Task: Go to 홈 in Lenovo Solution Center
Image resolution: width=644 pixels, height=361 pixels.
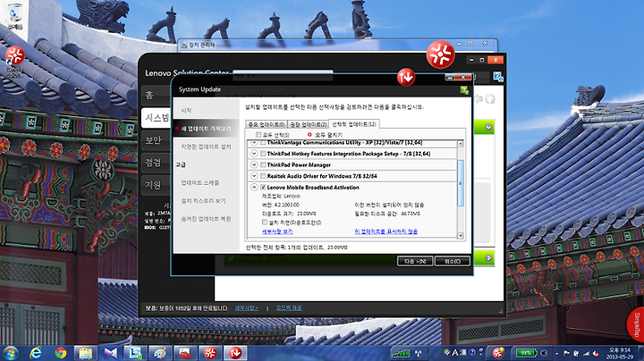Action: point(156,96)
